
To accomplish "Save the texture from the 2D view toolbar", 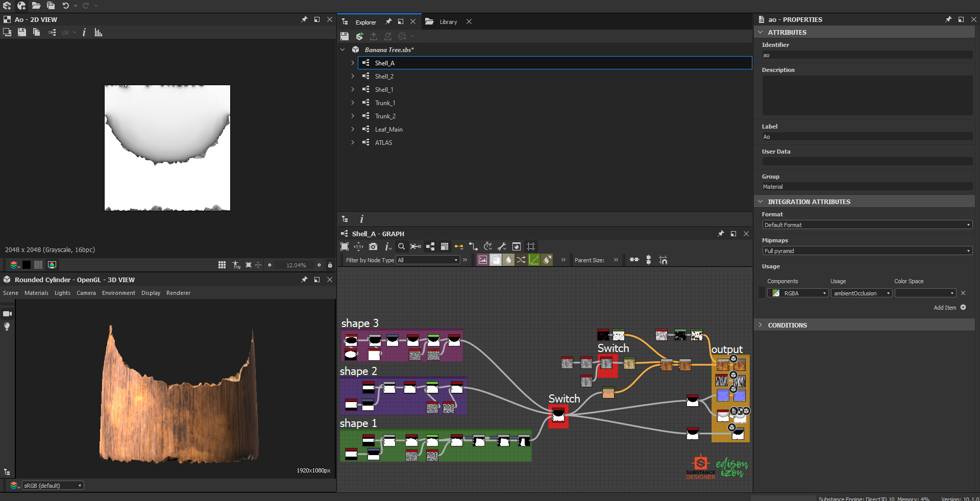I will [x=21, y=32].
